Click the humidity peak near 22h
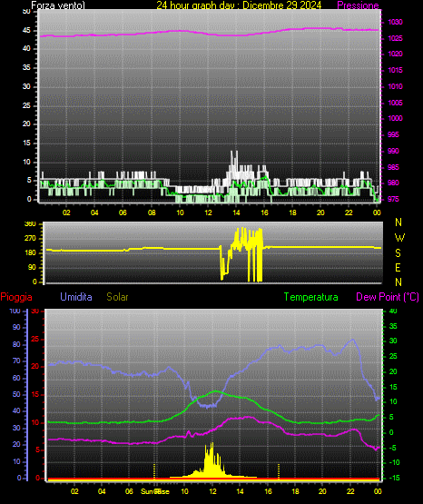This screenshot has height=504, width=423. click(x=353, y=340)
